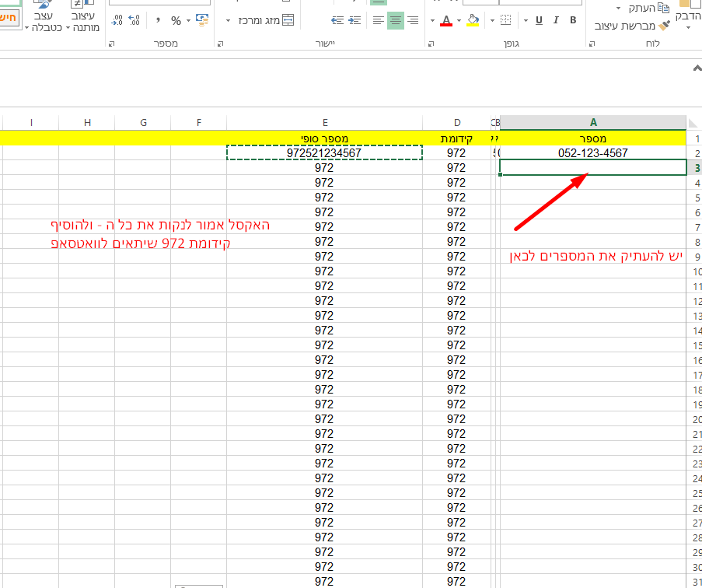
Task: Click cell A2 containing 052-123-4567
Action: tap(592, 153)
